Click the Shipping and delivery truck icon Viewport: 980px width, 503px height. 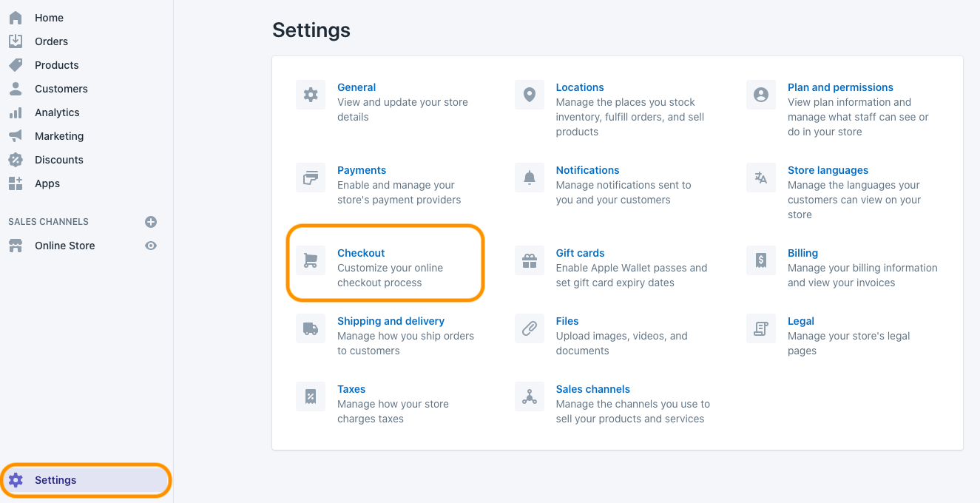point(311,328)
